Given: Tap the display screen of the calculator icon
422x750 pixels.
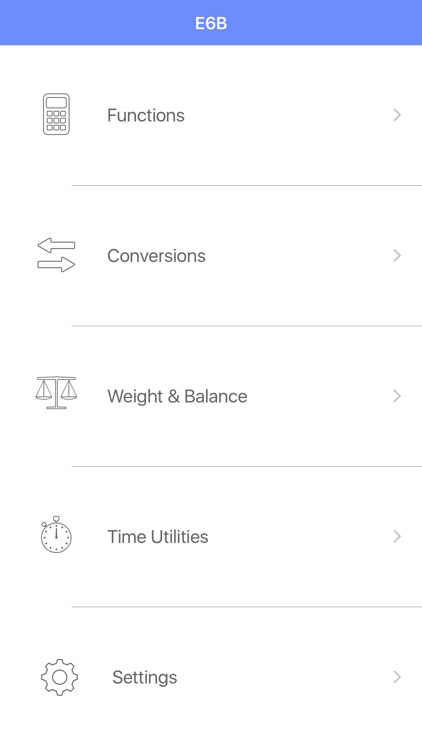Looking at the screenshot, I should 56,102.
